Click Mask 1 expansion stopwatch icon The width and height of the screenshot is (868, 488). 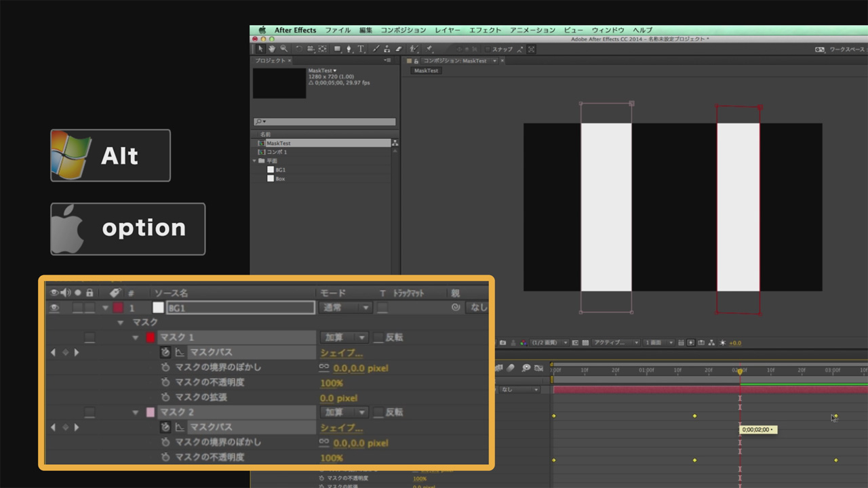pos(165,397)
